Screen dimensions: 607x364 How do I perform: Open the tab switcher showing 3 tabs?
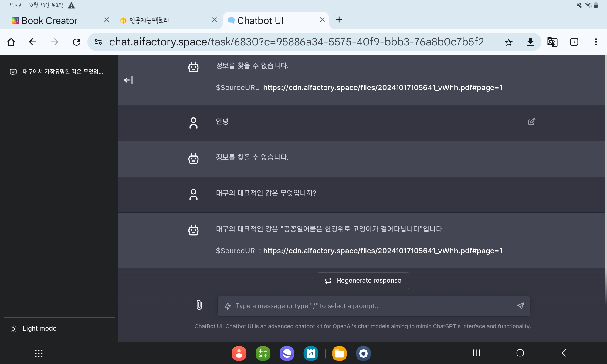574,42
